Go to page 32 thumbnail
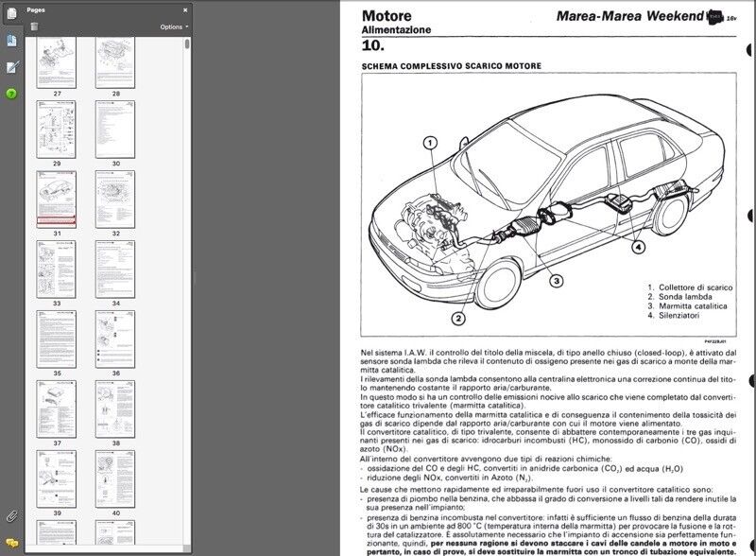 [x=115, y=200]
